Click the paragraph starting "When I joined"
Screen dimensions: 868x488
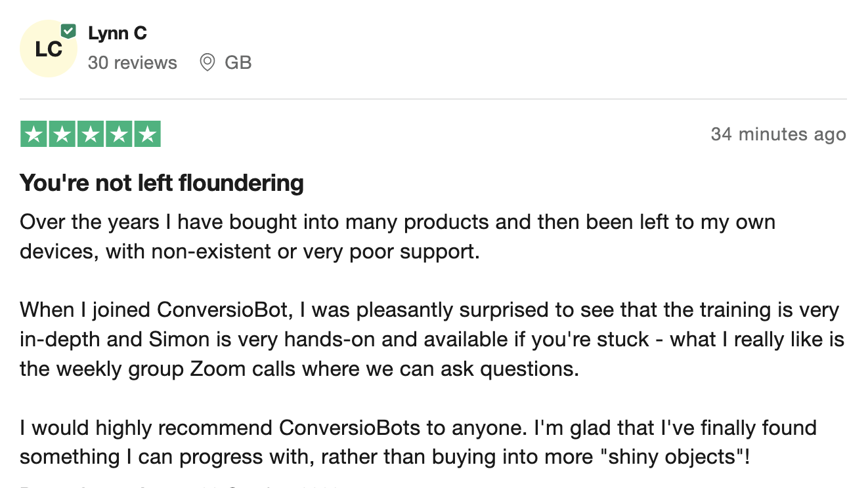coord(431,339)
